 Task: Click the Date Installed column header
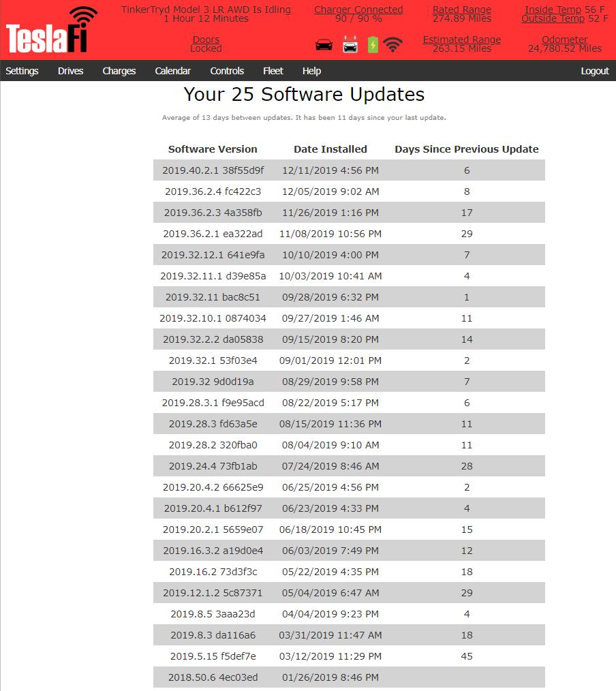pos(330,149)
